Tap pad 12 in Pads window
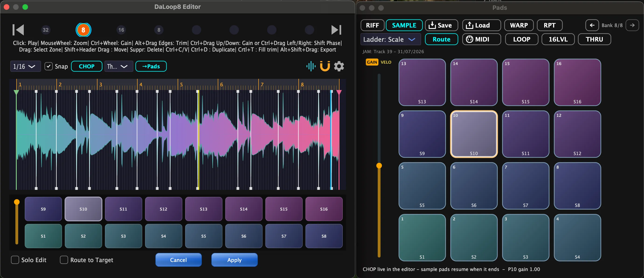Screen dimensions: 644x278 577,134
